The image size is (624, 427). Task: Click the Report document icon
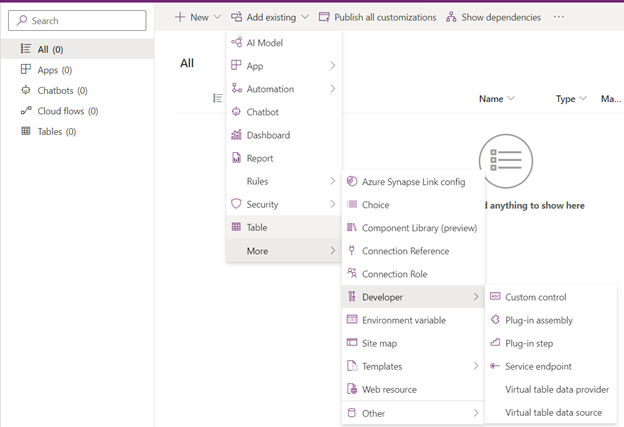click(236, 158)
